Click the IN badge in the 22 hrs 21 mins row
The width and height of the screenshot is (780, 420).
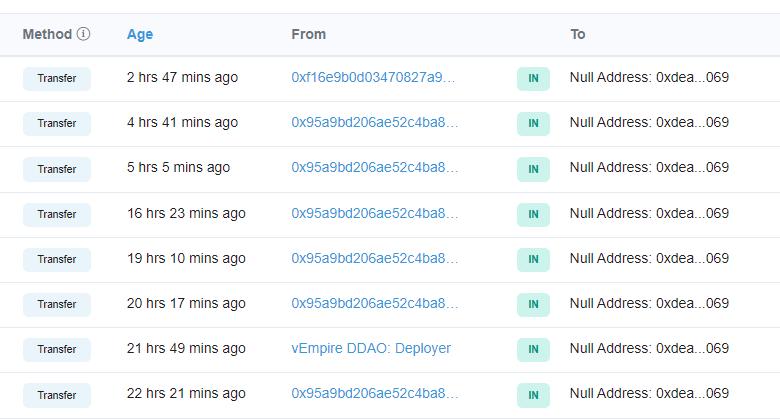[x=533, y=394]
